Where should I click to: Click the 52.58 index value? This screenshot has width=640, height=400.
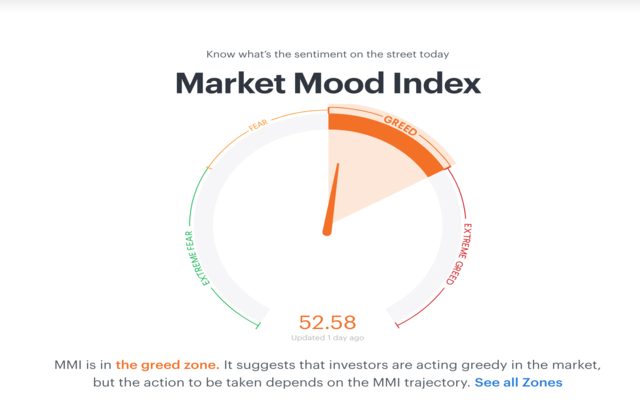point(327,321)
